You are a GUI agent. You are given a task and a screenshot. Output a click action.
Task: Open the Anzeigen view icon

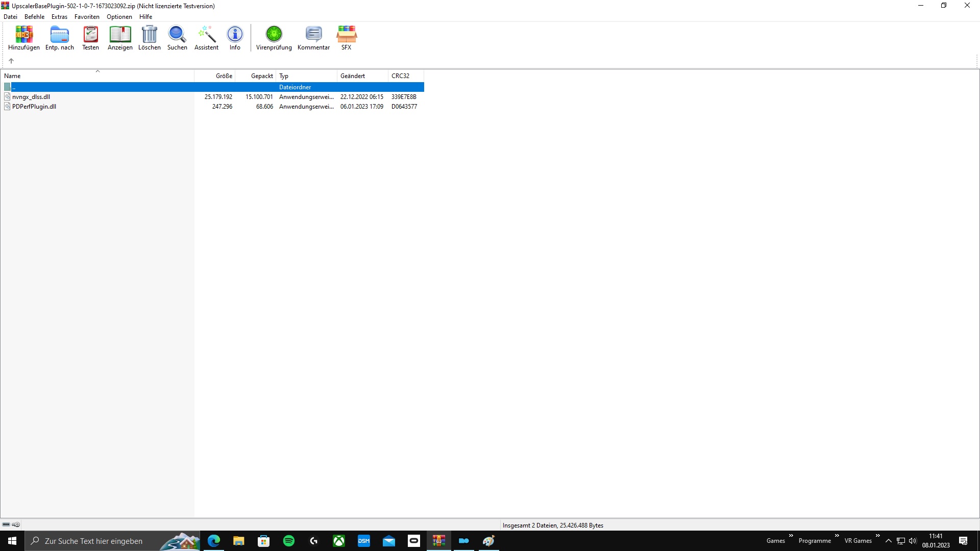click(120, 38)
